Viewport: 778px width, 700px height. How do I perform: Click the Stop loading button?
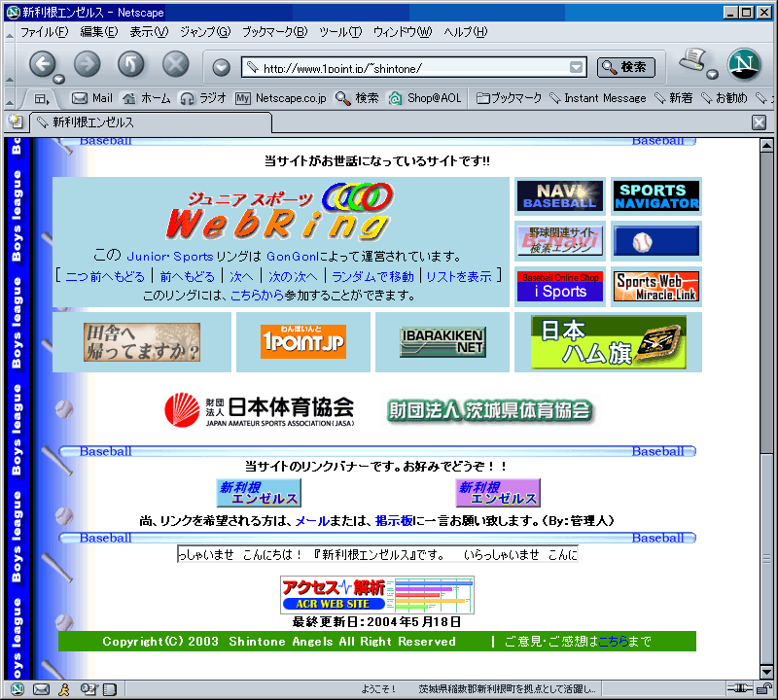176,64
